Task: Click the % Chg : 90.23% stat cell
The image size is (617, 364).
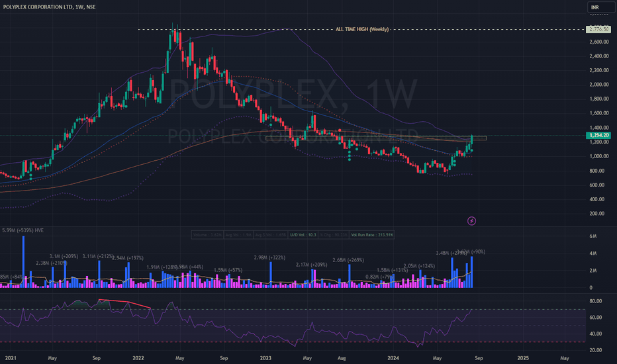Action: (x=334, y=235)
